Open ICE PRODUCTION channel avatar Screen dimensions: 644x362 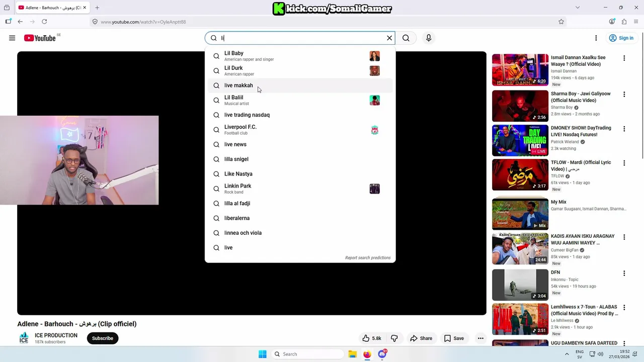click(24, 338)
